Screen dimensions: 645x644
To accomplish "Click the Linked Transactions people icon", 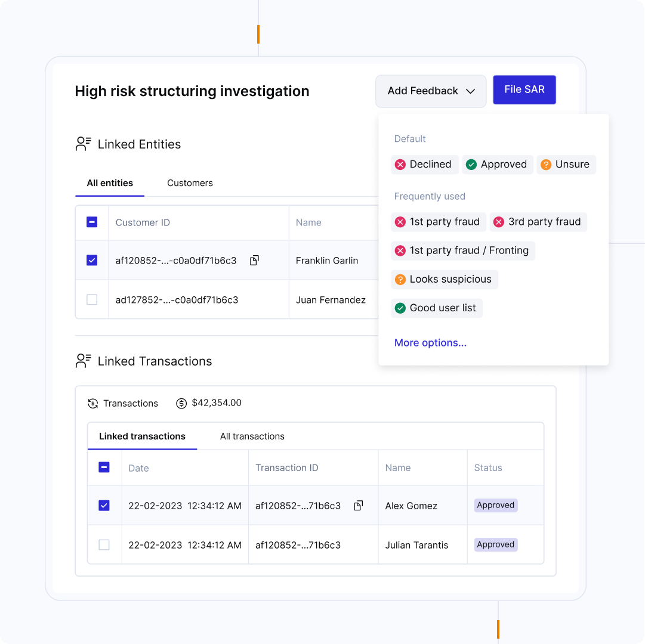I will coord(83,360).
